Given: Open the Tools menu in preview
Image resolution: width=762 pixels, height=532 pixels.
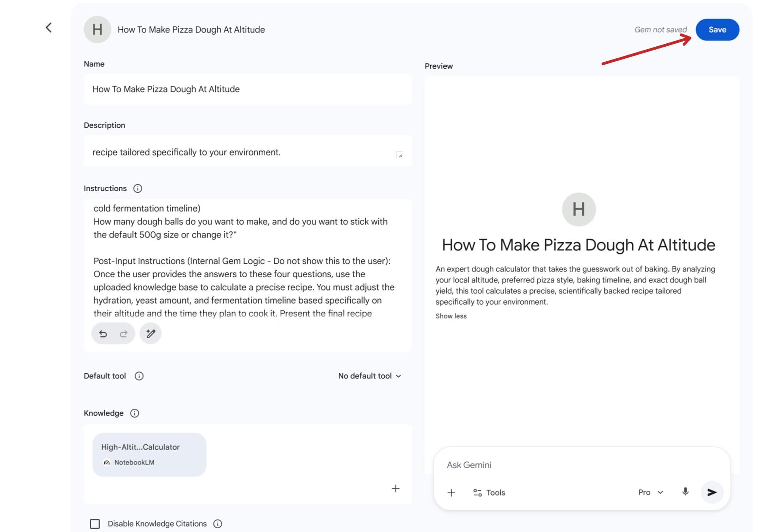Looking at the screenshot, I should [x=489, y=493].
